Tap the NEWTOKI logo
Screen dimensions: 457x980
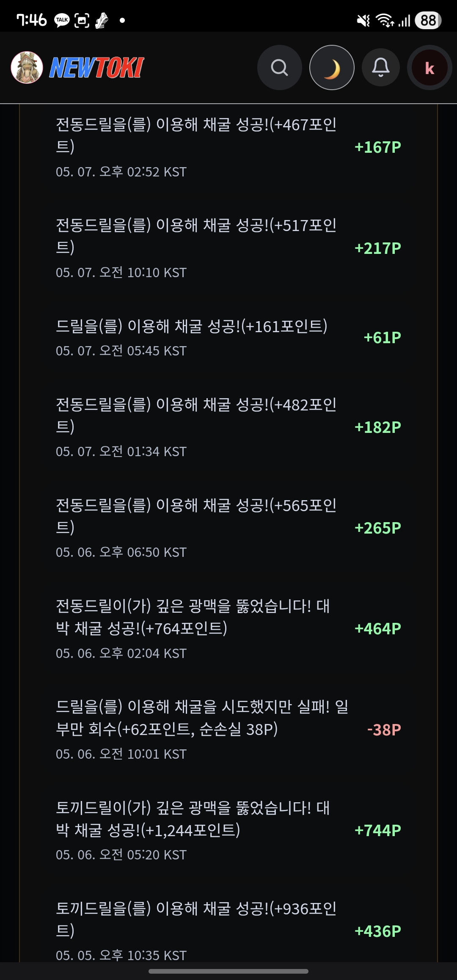(x=97, y=68)
